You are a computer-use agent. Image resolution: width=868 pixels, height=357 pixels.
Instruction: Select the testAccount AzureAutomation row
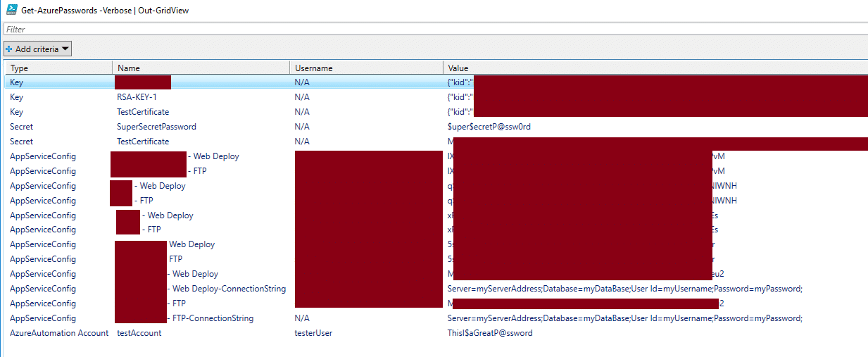click(x=139, y=333)
